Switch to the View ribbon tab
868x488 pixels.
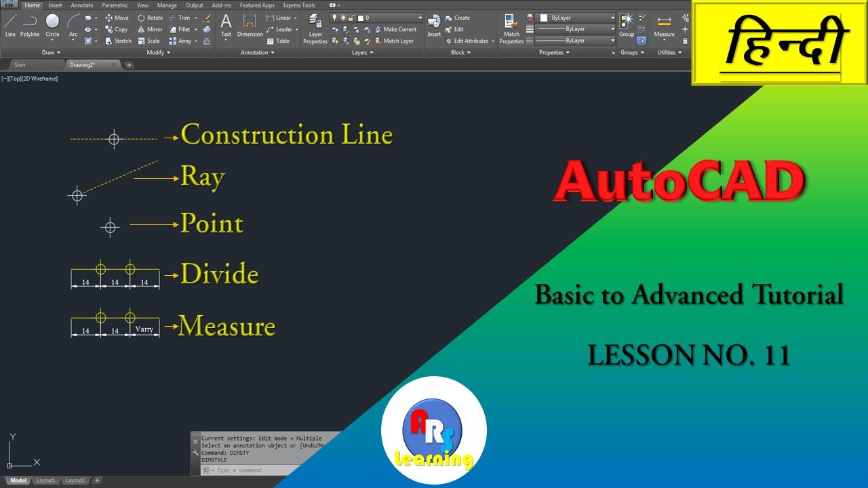(x=142, y=5)
